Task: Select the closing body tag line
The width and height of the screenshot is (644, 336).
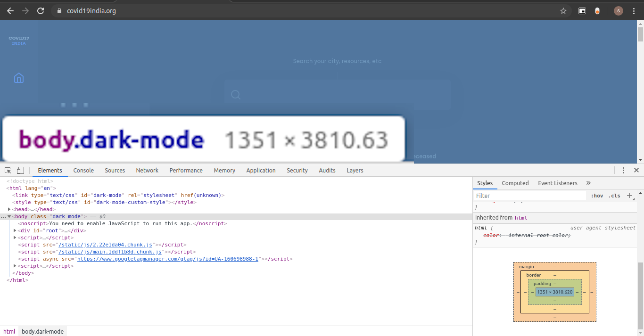Action: (x=23, y=273)
